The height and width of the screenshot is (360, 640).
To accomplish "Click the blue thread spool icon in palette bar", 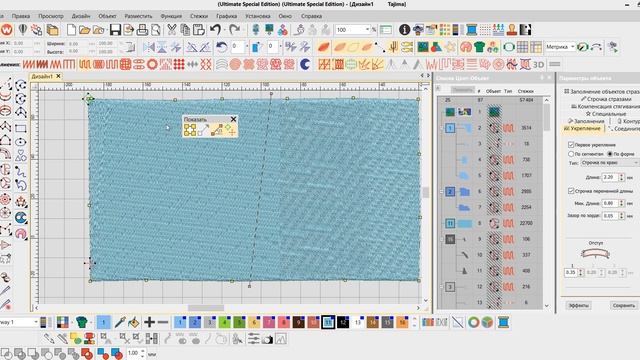I will click(504, 322).
